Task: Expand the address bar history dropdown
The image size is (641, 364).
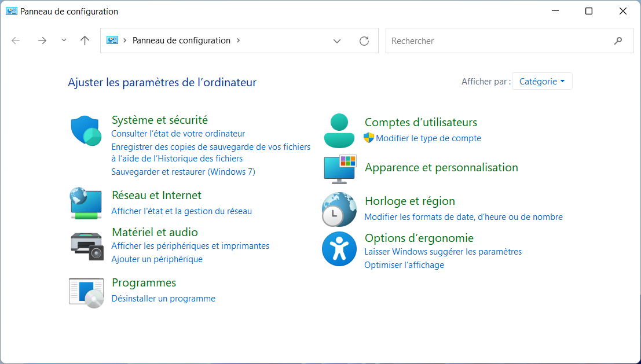Action: pos(337,41)
